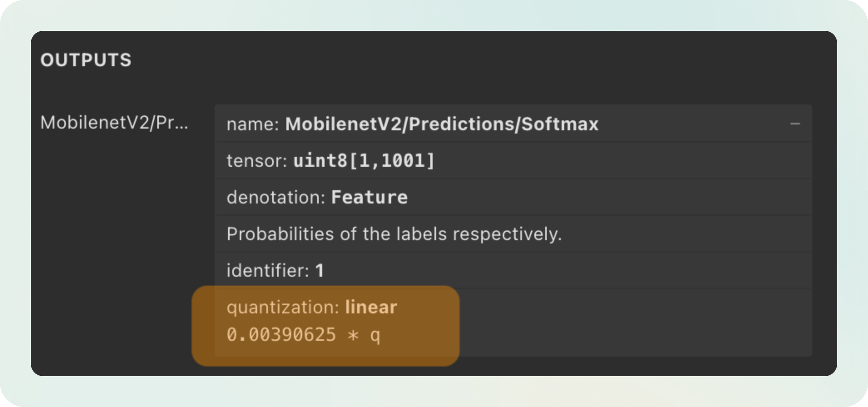Select the Feature value in denotation row

(369, 197)
